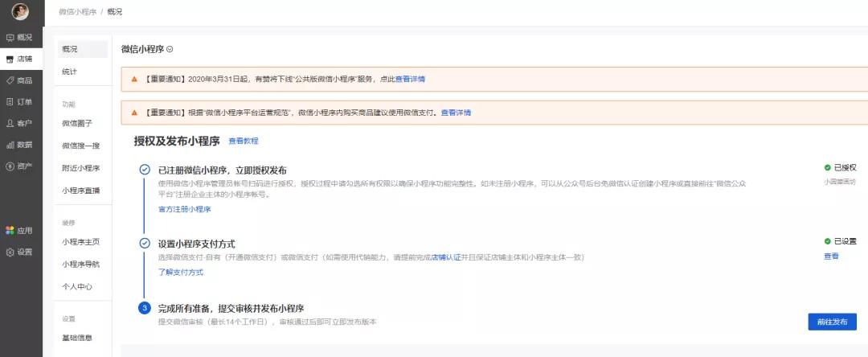Click 概况 in the breadcrumb
Image resolution: width=868 pixels, height=357 pixels.
115,11
